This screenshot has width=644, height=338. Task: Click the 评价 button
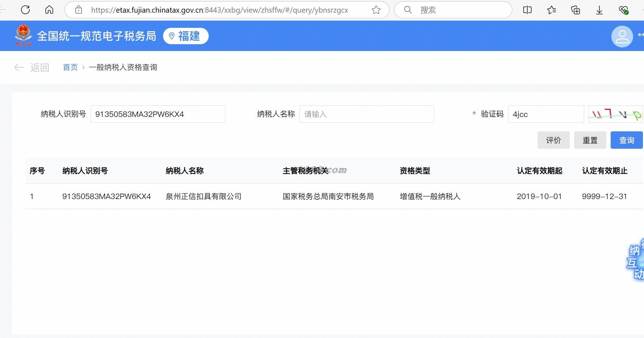553,140
